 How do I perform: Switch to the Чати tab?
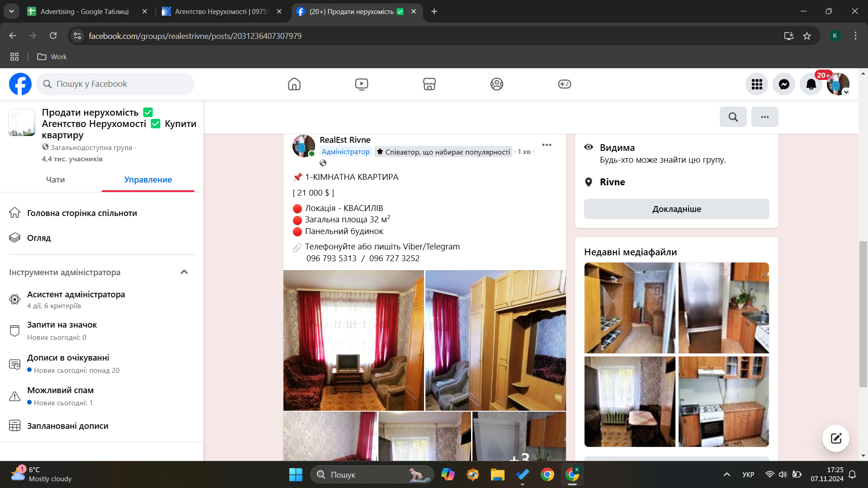[x=55, y=180]
